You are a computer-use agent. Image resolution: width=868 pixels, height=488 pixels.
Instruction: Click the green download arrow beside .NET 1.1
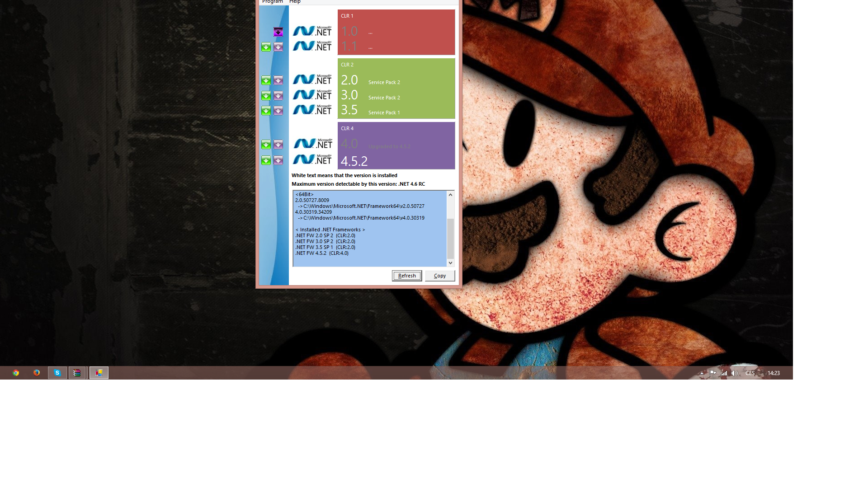[x=266, y=47]
